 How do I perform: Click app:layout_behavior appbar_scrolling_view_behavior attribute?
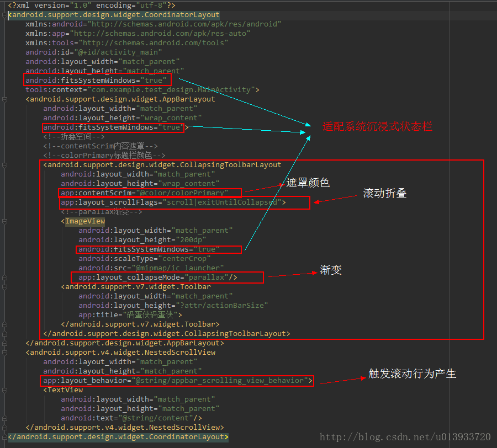[178, 381]
